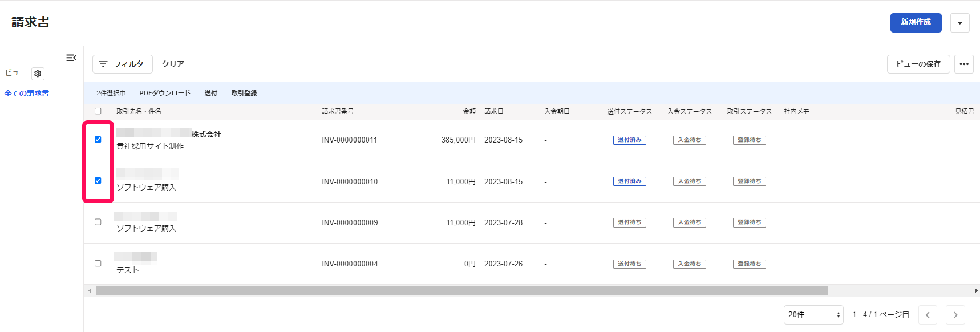Image resolution: width=980 pixels, height=332 pixels.
Task: Click the 1 - 4 / 1 ページ目 indicator
Action: (881, 315)
